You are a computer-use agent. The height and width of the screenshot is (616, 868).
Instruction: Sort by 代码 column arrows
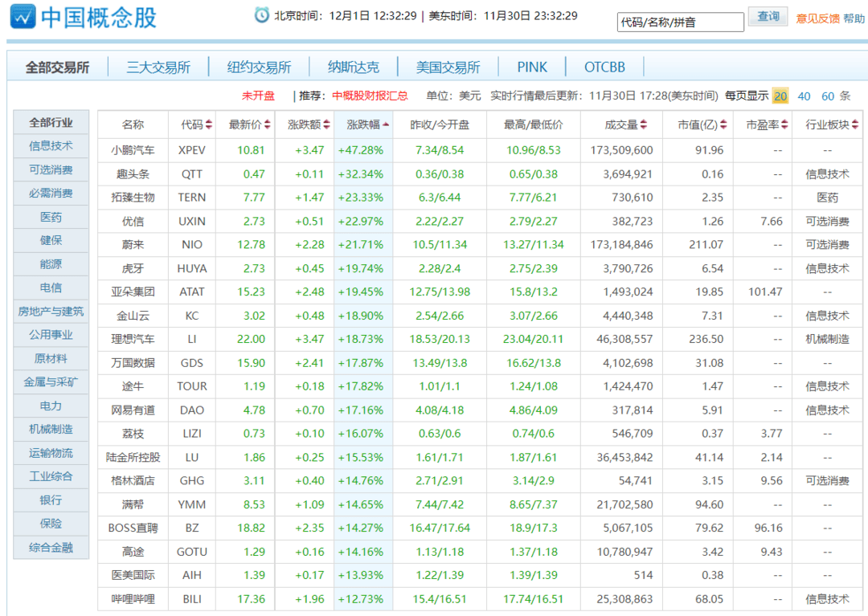pyautogui.click(x=209, y=125)
